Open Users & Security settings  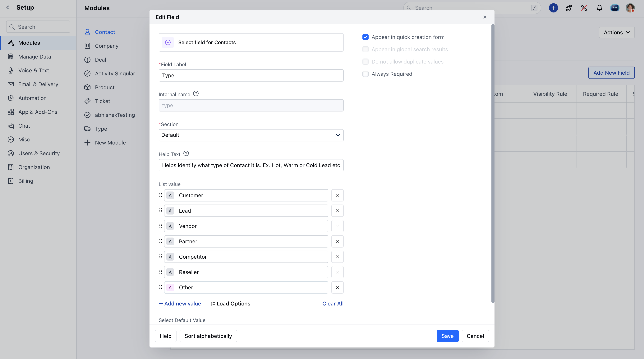click(x=38, y=153)
